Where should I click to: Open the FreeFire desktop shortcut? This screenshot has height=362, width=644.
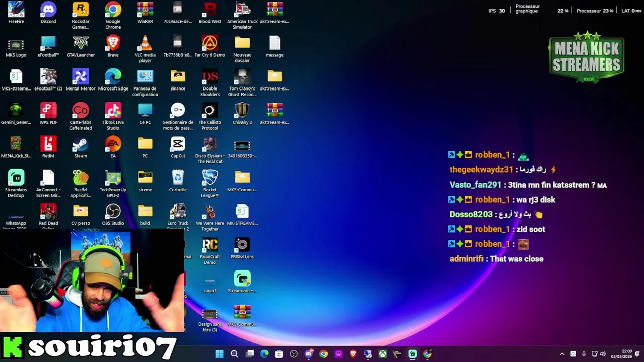16,13
